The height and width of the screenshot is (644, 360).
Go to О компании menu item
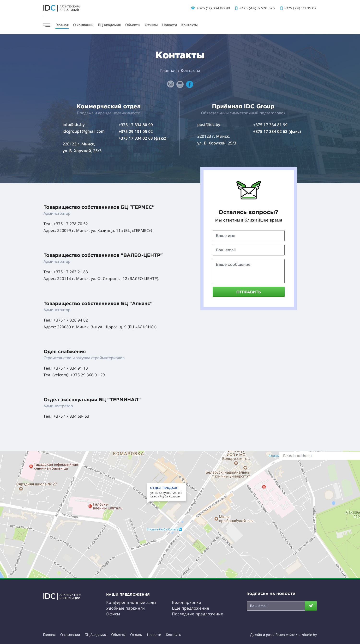point(83,25)
